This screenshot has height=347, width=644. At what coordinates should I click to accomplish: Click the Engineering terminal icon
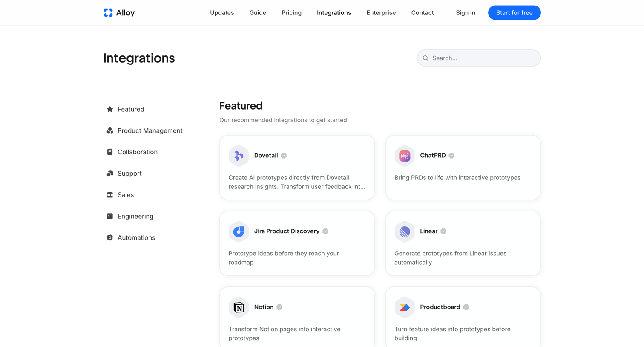110,216
